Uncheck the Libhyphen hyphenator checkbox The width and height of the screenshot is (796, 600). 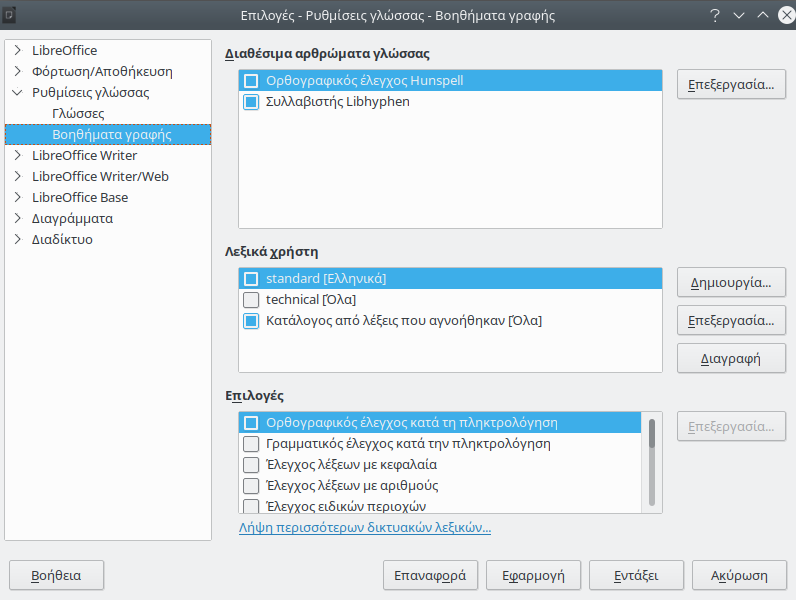[251, 102]
